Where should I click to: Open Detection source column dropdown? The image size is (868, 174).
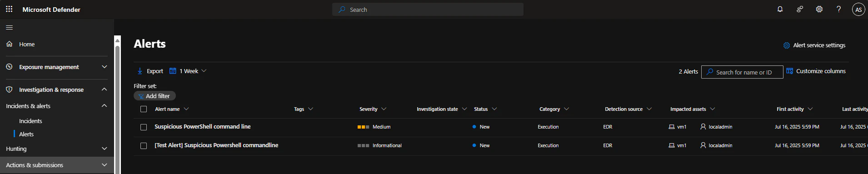(649, 109)
